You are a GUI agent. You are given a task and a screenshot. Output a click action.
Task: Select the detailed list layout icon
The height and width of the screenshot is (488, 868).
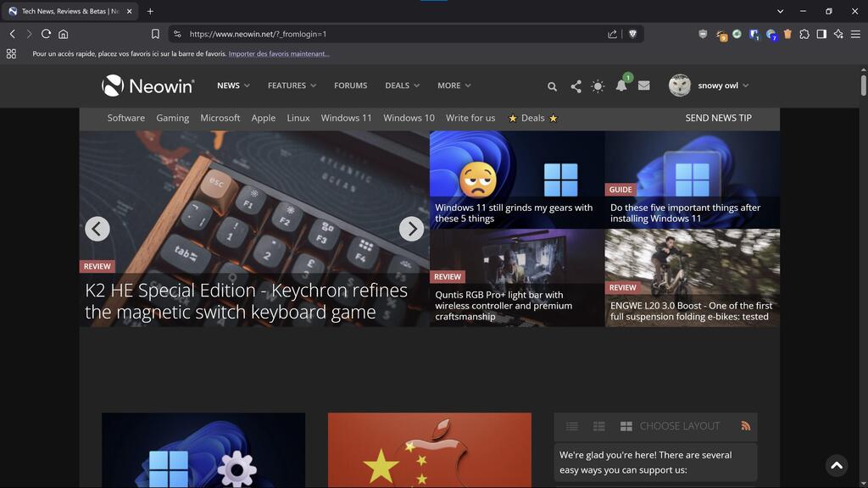coord(599,426)
